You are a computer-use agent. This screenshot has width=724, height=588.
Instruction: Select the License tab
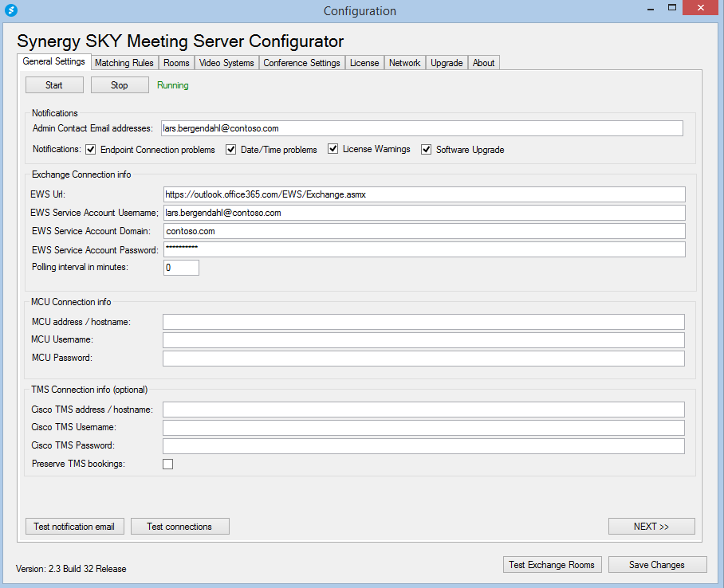tap(364, 63)
